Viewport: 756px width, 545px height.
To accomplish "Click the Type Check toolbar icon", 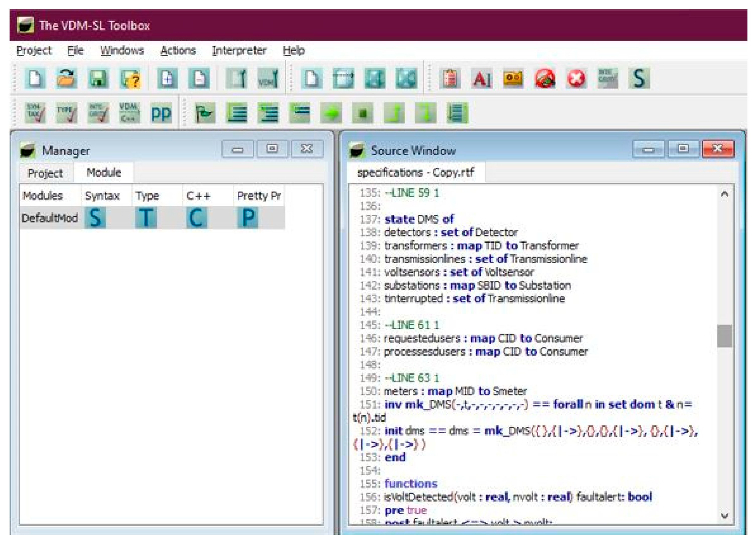I will (x=67, y=112).
